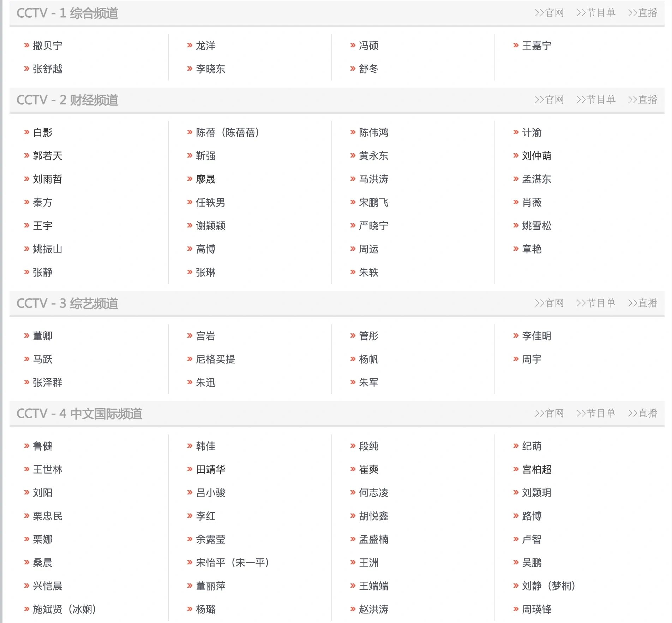Select host 王嘉宁

(537, 46)
